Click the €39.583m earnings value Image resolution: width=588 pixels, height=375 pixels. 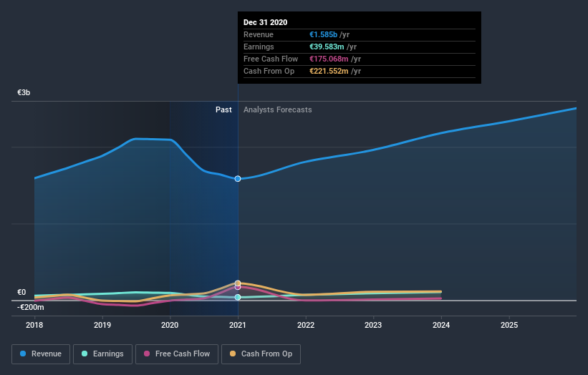tap(327, 47)
